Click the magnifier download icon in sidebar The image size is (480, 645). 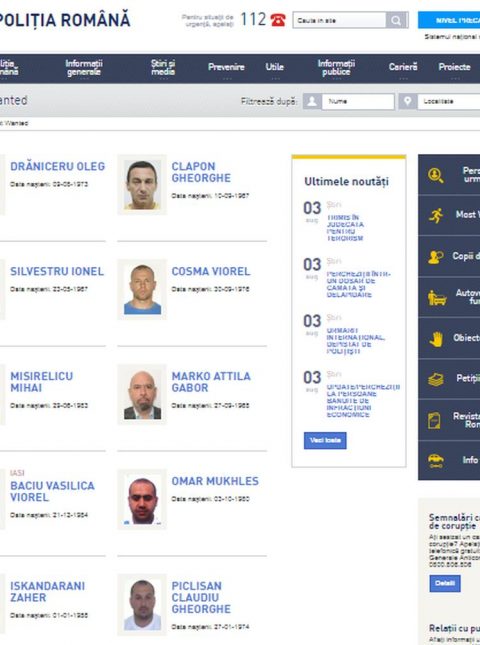pyautogui.click(x=436, y=175)
